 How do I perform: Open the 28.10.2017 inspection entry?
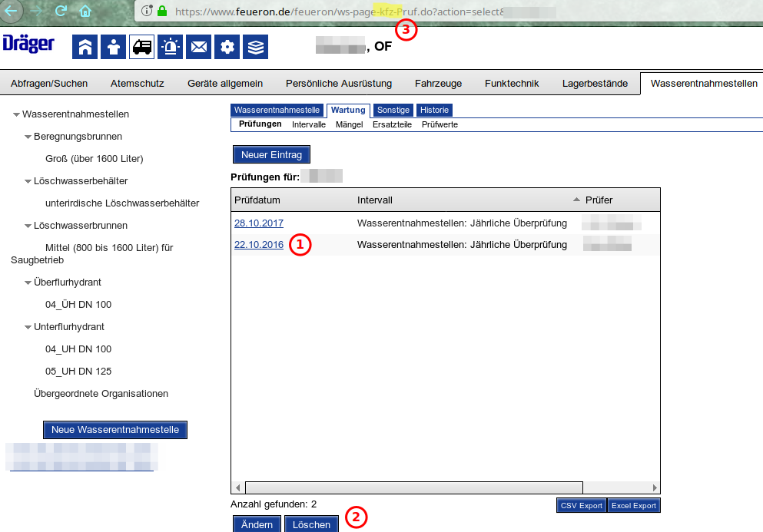click(259, 223)
